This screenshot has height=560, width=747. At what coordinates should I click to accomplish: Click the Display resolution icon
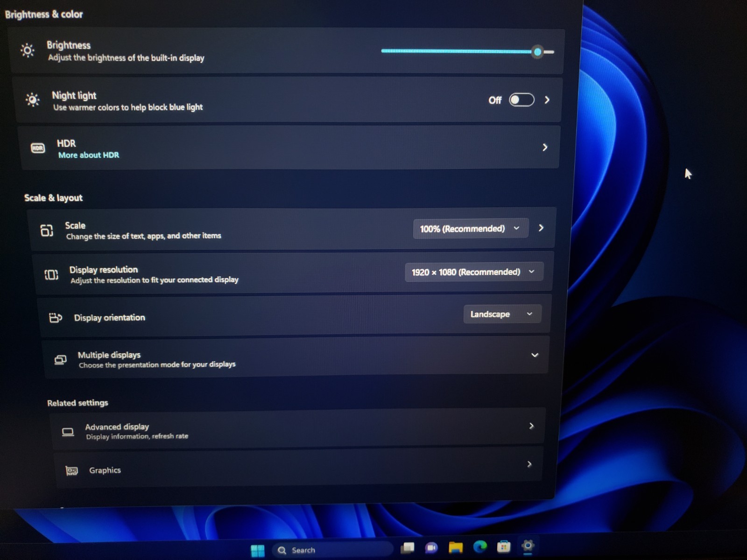tap(51, 274)
